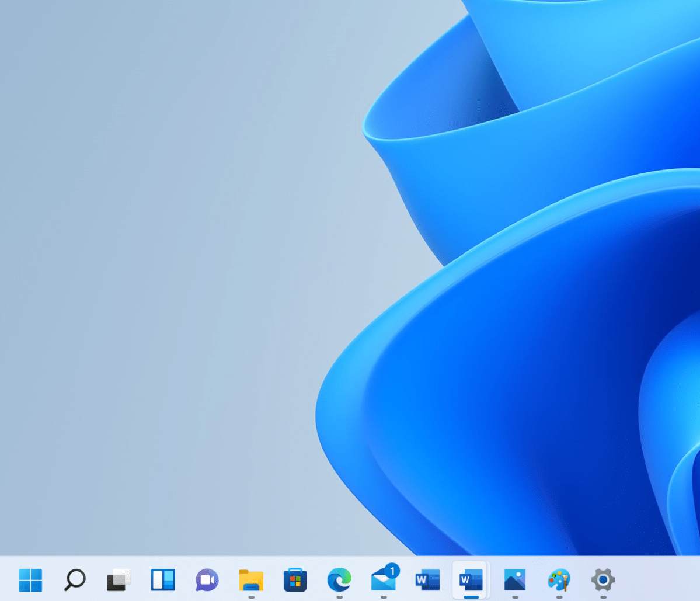Open the Widgets panel icon

click(x=163, y=580)
